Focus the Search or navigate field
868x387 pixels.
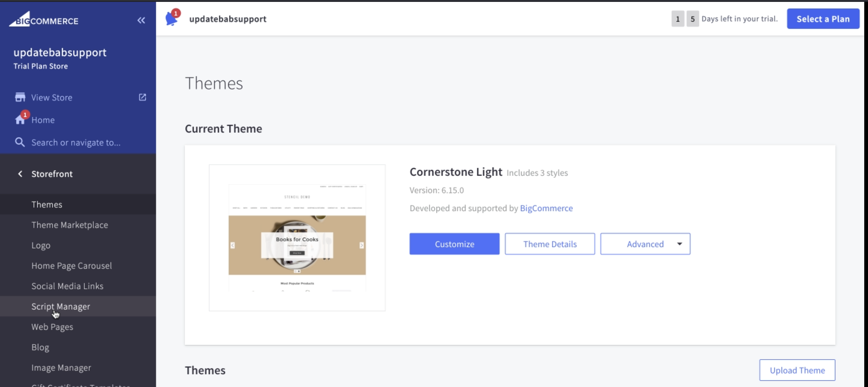(x=76, y=142)
